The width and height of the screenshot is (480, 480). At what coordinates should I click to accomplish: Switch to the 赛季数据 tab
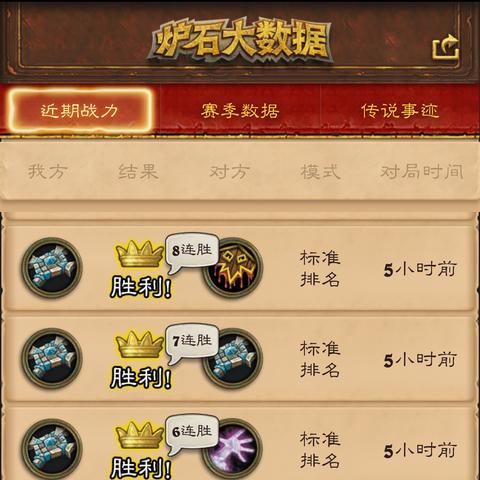click(240, 111)
